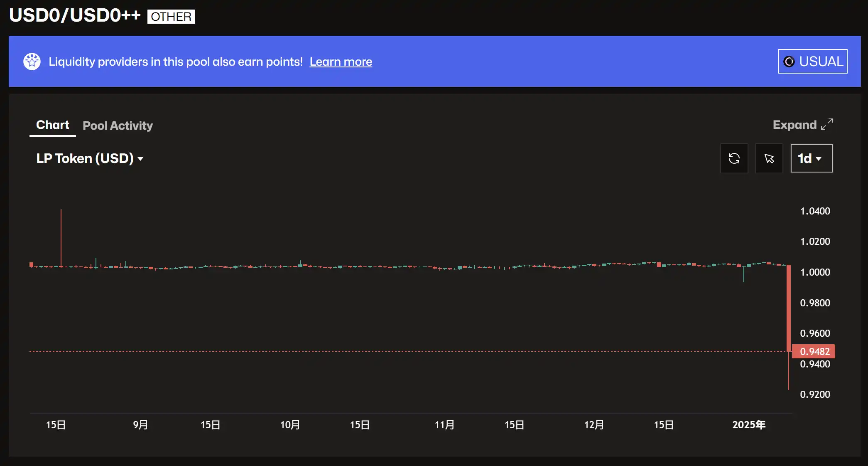Click the 2025年 time axis label
Image resolution: width=868 pixels, height=466 pixels.
[x=748, y=424]
